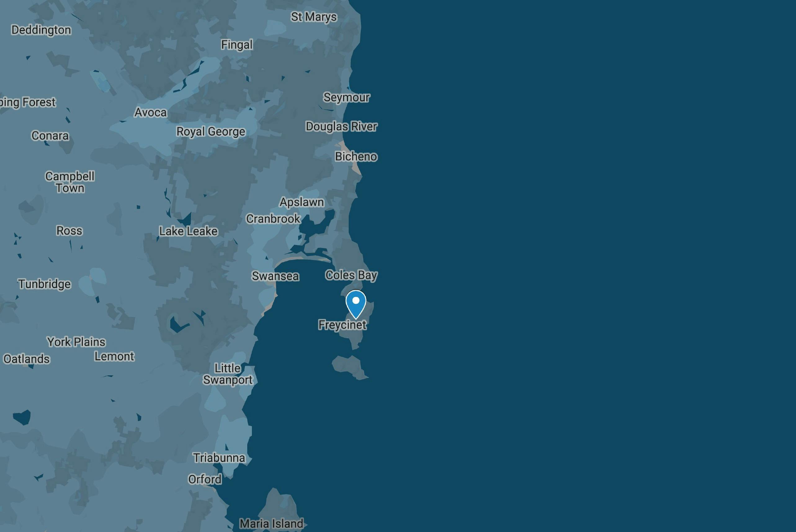Image resolution: width=796 pixels, height=532 pixels.
Task: Select the Swansea town label
Action: (275, 276)
